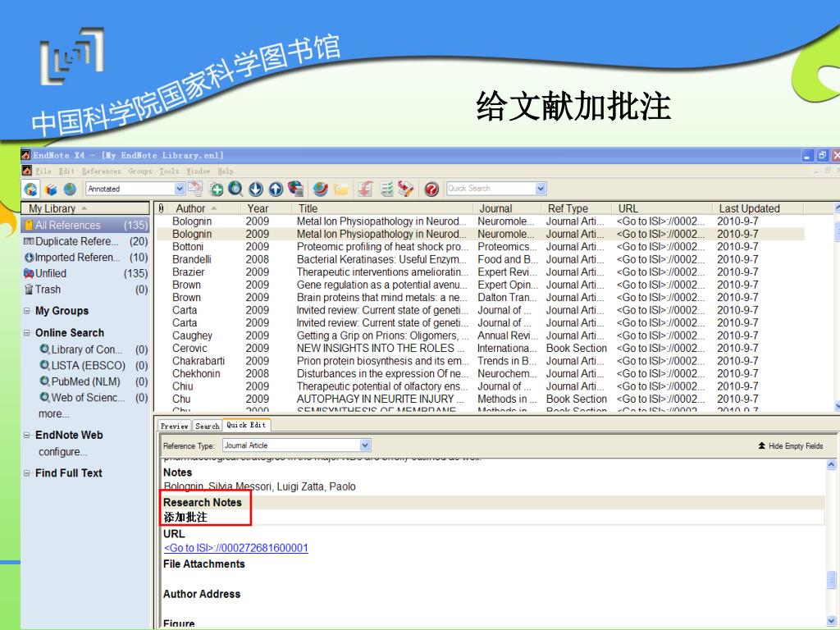Viewport: 840px width, 630px height.
Task: Switch to Local Library mode icon
Action: pyautogui.click(x=51, y=189)
